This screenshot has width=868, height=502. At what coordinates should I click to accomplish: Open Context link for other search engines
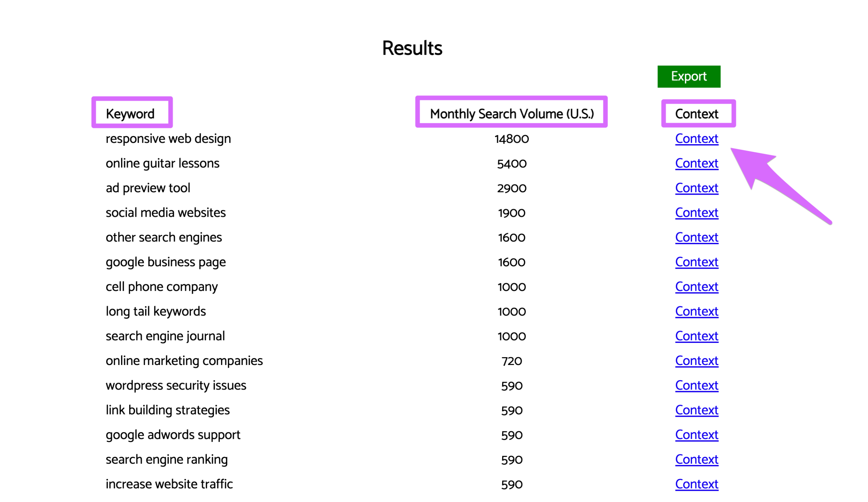pos(696,237)
